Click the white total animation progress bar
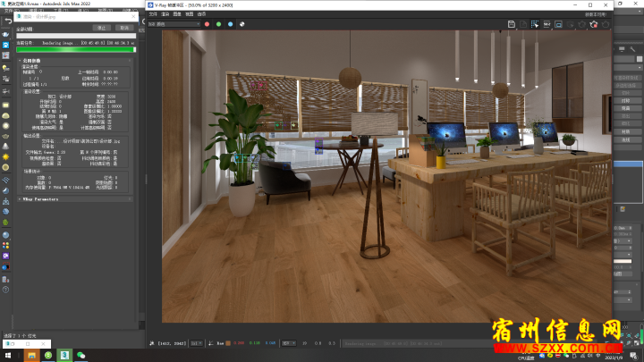Screen dimensions: 644x362 [x=76, y=36]
